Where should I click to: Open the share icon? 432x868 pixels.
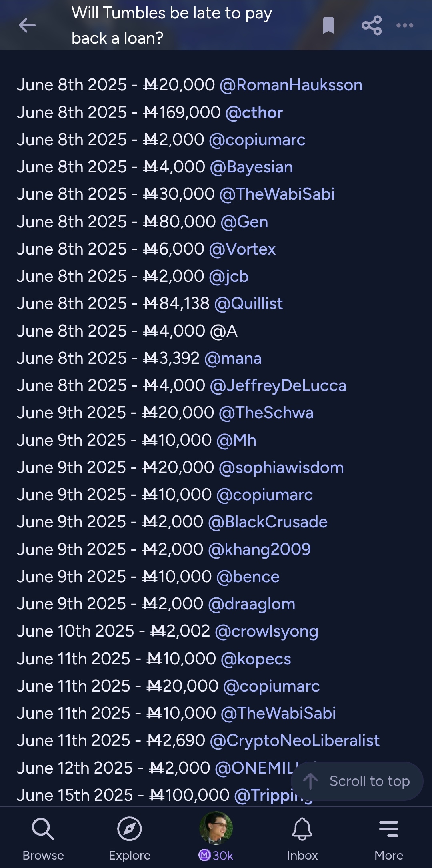(x=372, y=26)
